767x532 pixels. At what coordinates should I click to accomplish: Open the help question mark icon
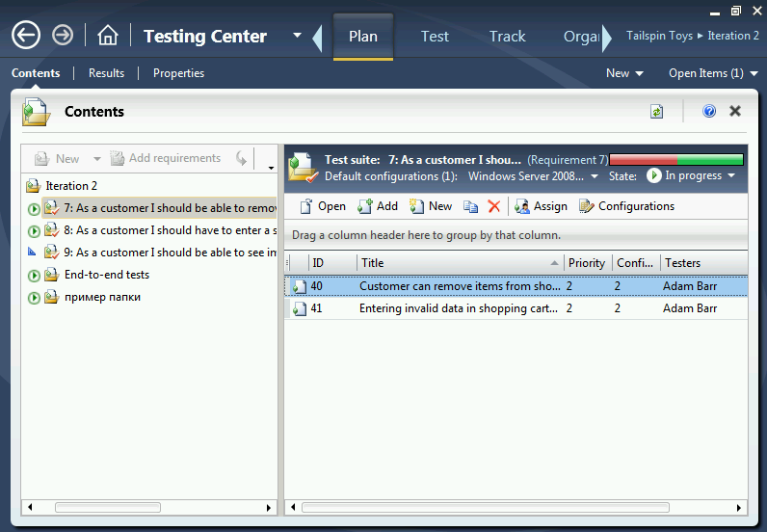(709, 111)
